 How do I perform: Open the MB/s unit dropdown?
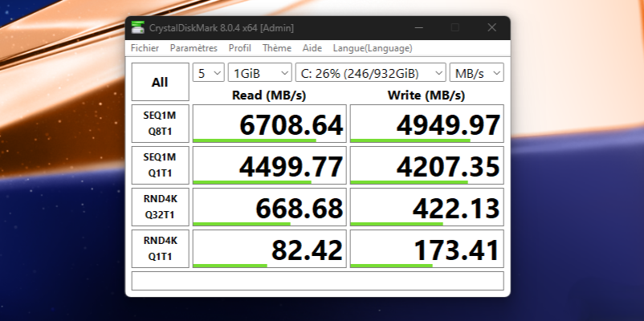coord(477,73)
